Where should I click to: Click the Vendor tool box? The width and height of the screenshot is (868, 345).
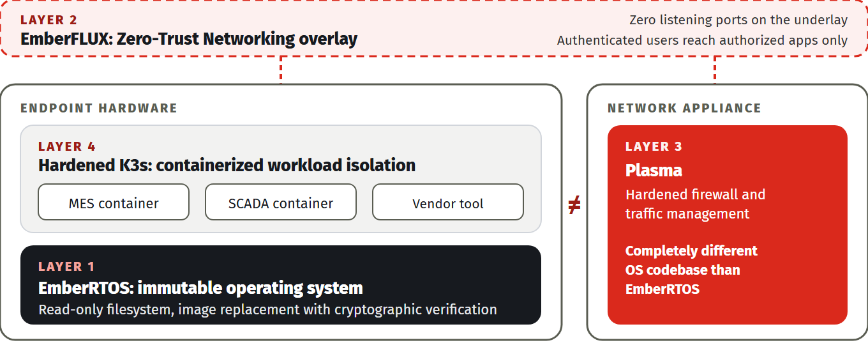click(448, 203)
